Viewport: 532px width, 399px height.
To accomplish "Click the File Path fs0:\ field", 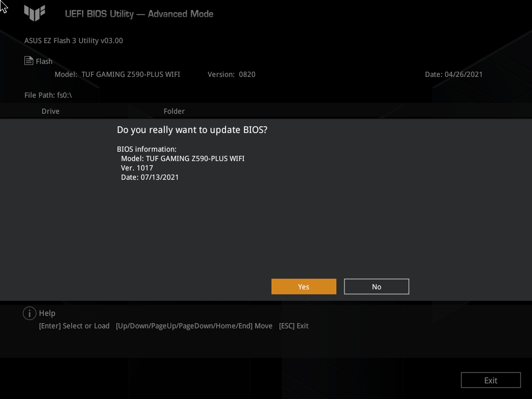I will click(48, 95).
